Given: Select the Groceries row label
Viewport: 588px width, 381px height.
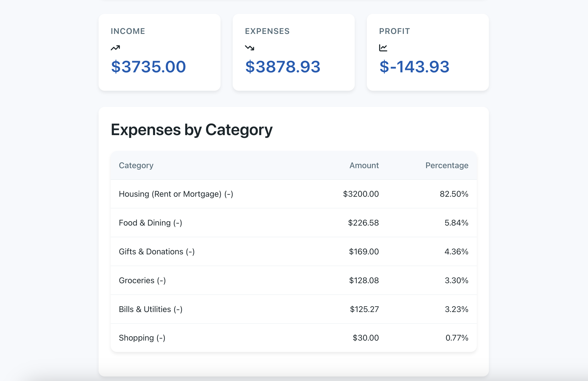Looking at the screenshot, I should point(142,281).
